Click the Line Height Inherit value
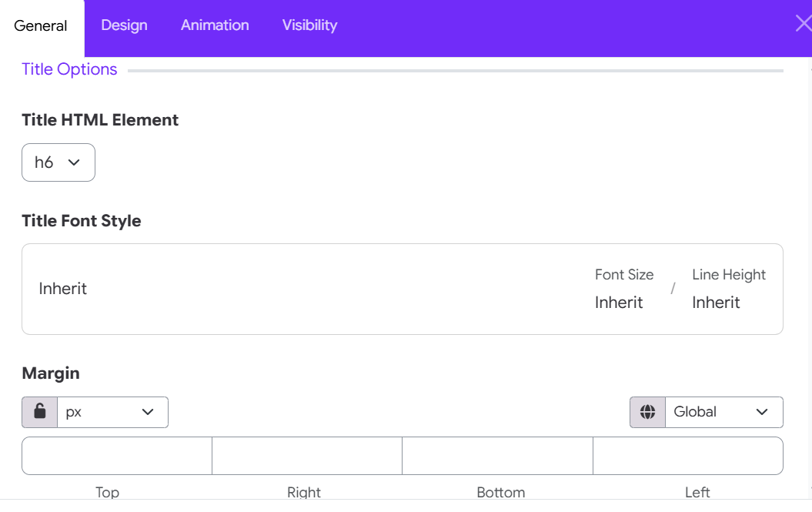This screenshot has width=812, height=512. point(717,303)
